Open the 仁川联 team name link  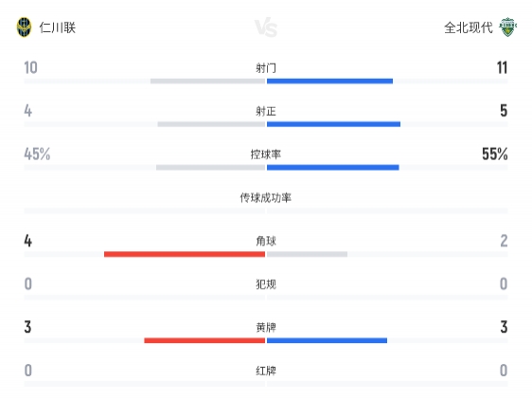coord(58,27)
